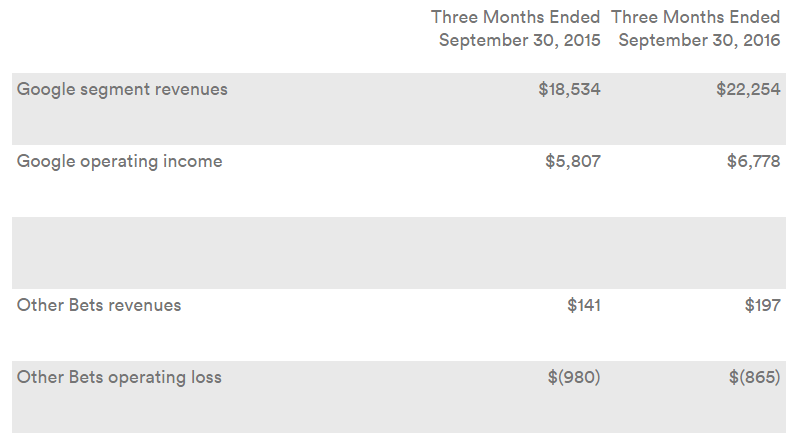Click the $(980) operating loss figure
This screenshot has width=790, height=438.
tap(574, 378)
